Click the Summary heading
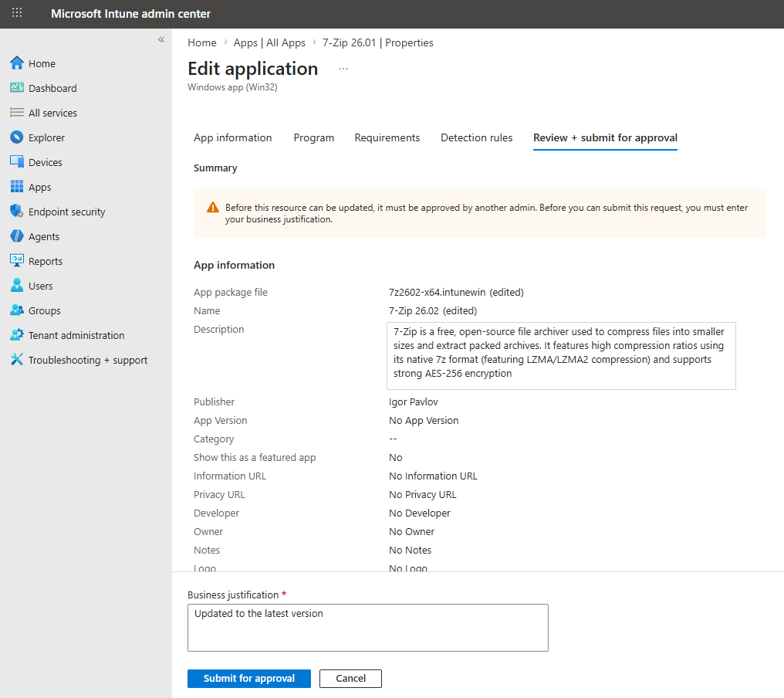The height and width of the screenshot is (698, 784). [x=215, y=168]
